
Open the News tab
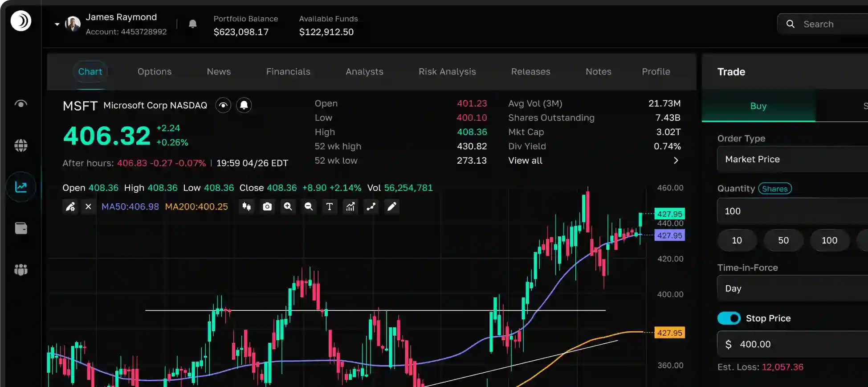coord(219,72)
